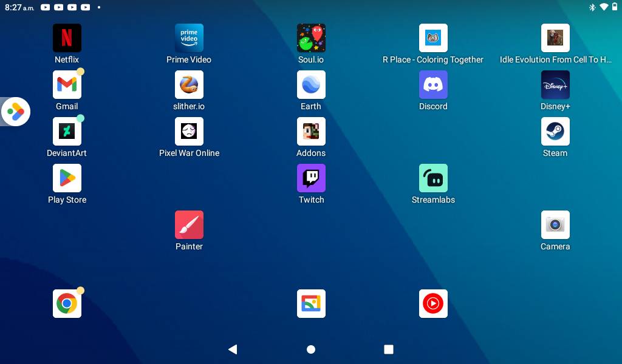622x364 pixels.
Task: Open Streamlabs
Action: click(x=433, y=178)
